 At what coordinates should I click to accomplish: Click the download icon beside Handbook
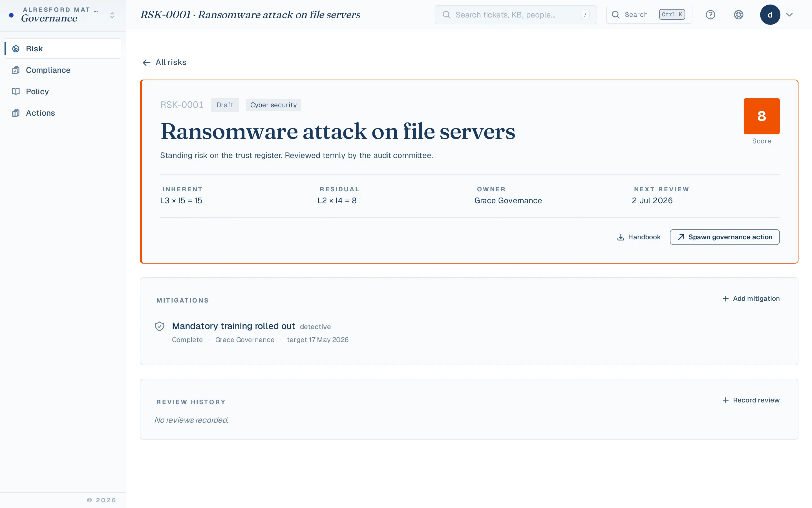point(621,237)
